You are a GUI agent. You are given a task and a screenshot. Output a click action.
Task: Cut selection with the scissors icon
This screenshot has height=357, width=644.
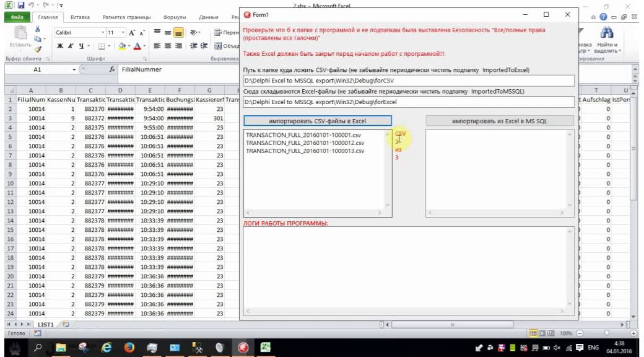click(37, 29)
